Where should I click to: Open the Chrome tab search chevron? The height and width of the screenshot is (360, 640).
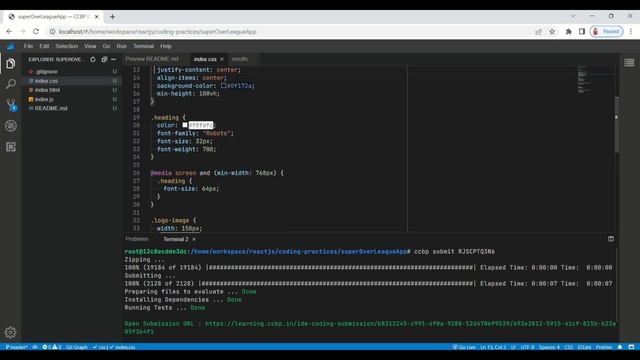[x=573, y=16]
